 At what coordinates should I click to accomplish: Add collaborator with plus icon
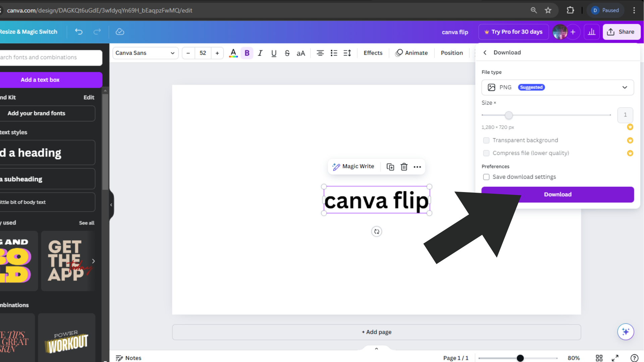[x=573, y=32]
